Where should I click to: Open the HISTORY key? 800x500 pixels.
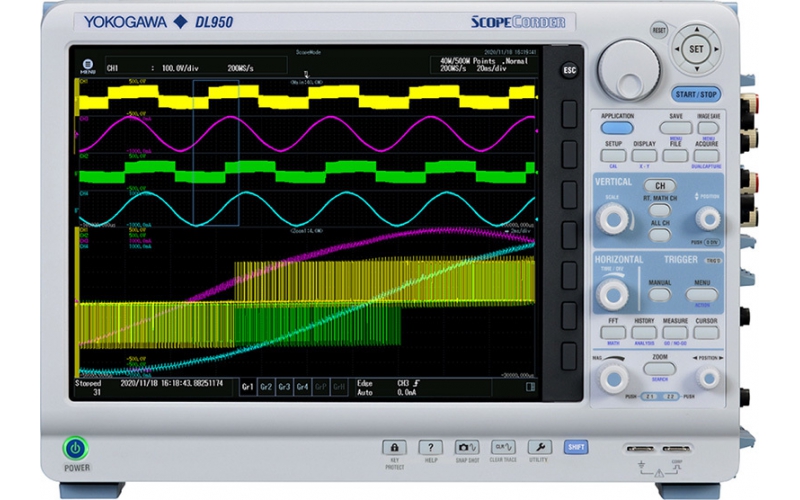click(x=644, y=333)
